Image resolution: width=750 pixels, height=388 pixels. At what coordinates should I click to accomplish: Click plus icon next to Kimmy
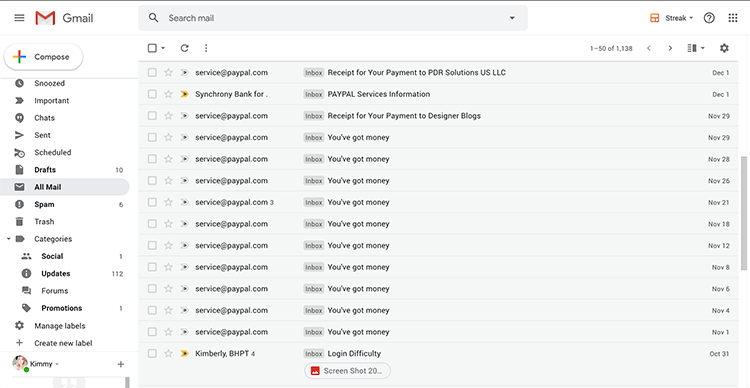[121, 365]
